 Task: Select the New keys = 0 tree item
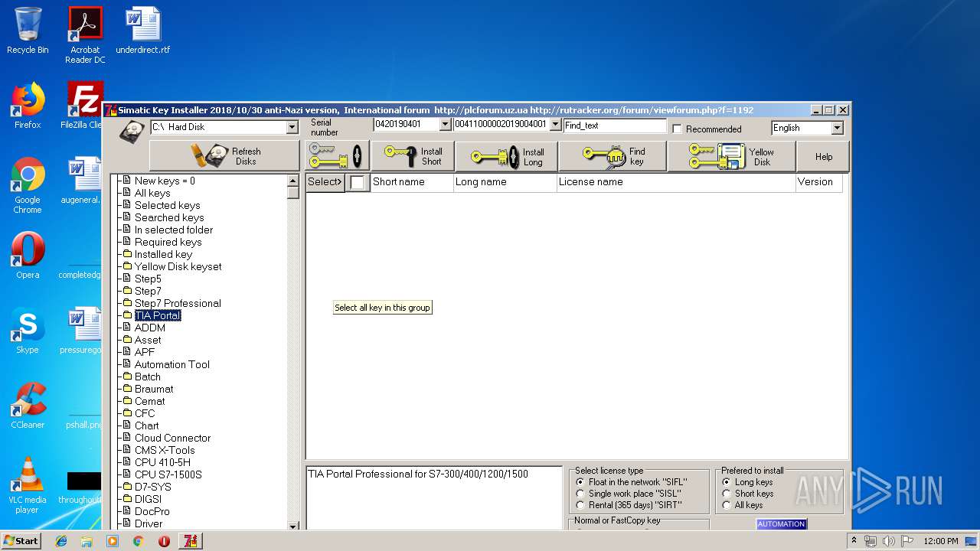point(165,181)
